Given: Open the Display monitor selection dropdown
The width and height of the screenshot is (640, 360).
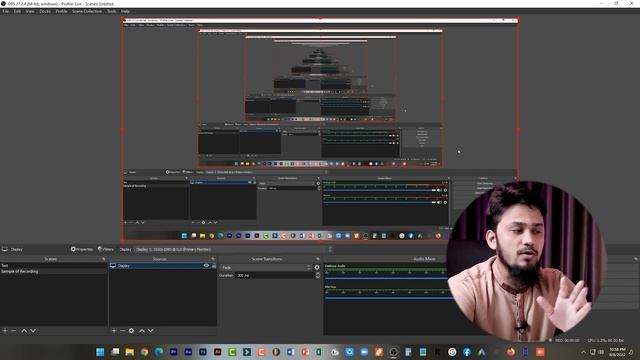Looking at the screenshot, I should pos(233,249).
